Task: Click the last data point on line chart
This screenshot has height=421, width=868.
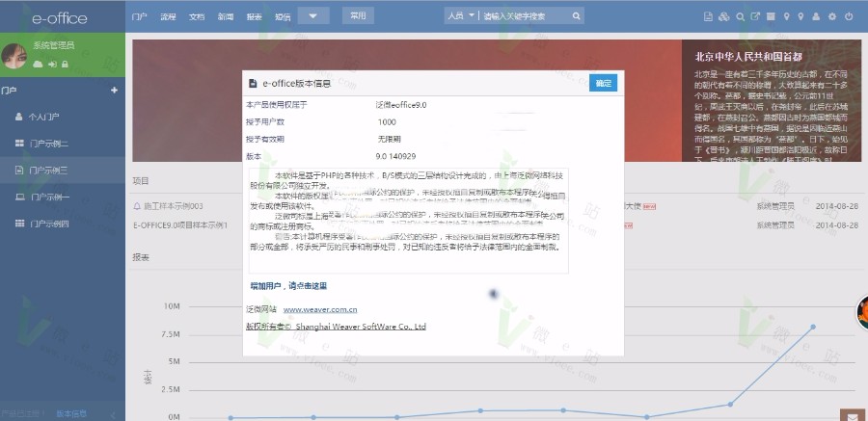Action: (x=813, y=327)
